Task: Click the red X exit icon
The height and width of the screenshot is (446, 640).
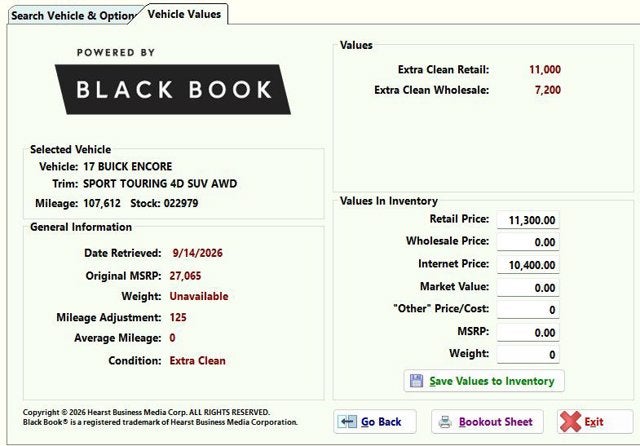Action: (x=570, y=422)
